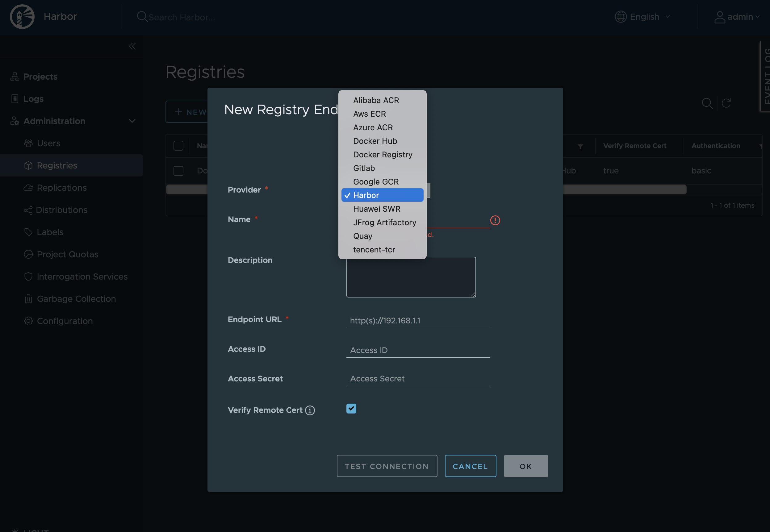The height and width of the screenshot is (532, 770).
Task: Click the 'basic' authentication cell
Action: [701, 171]
